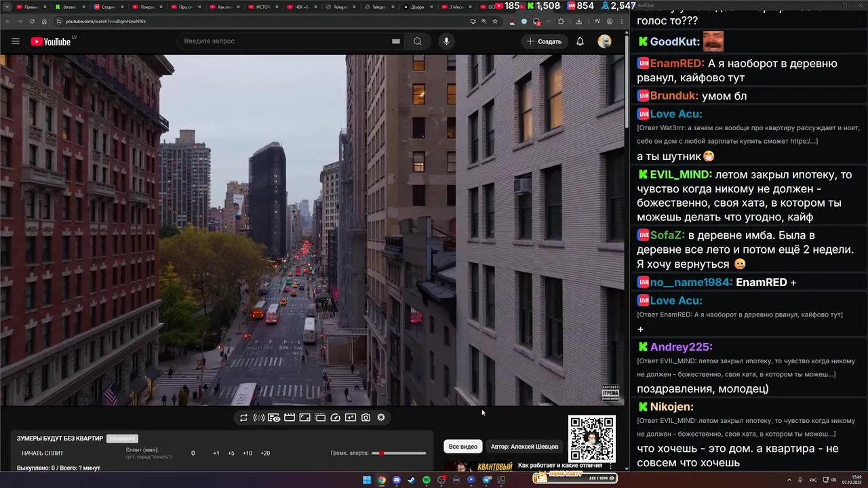Open YouTube notifications bell
868x488 pixels.
tap(580, 41)
